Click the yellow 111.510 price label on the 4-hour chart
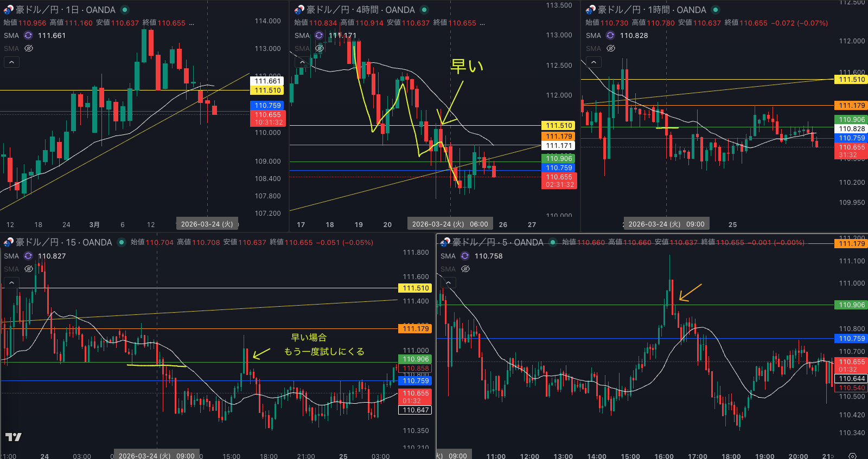868x459 pixels. pos(559,125)
